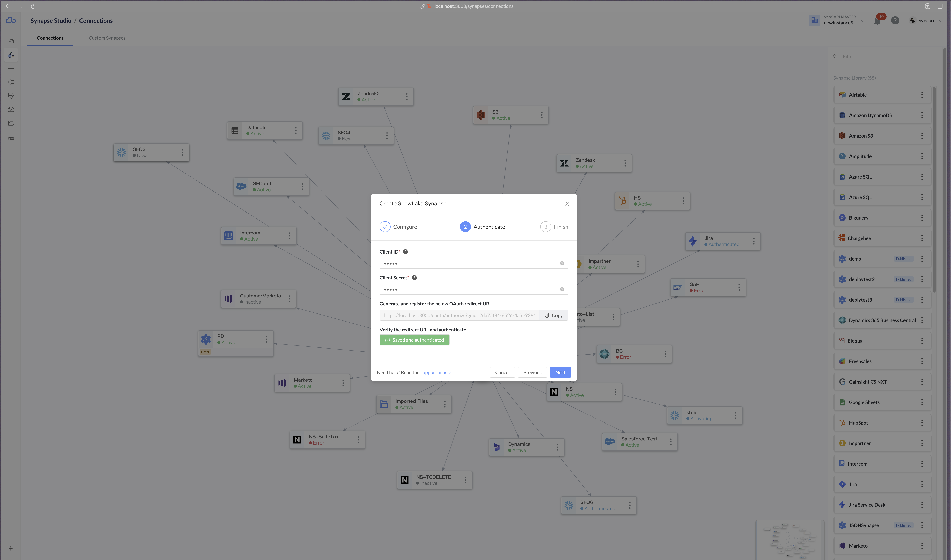Switch to the Custom Synapses tab
Image resolution: width=951 pixels, height=560 pixels.
[107, 38]
